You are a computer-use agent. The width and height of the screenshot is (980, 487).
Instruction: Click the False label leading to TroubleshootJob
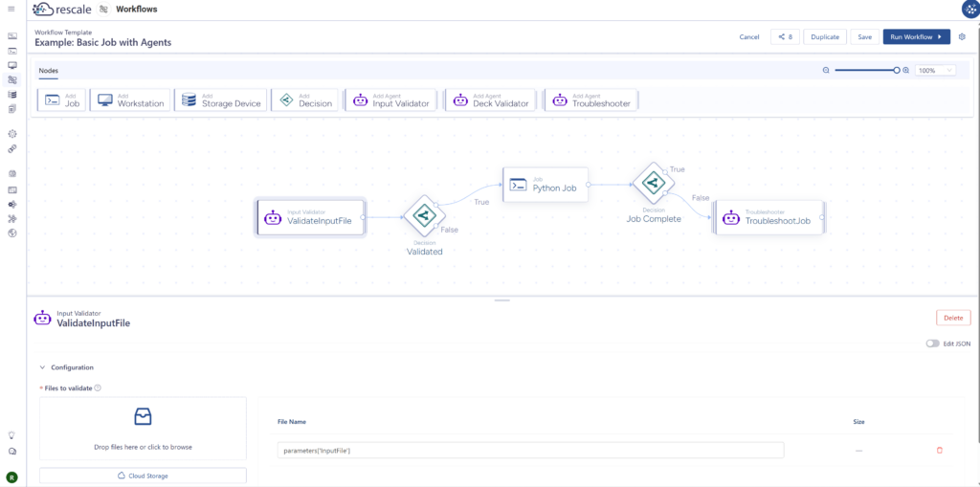(x=701, y=197)
